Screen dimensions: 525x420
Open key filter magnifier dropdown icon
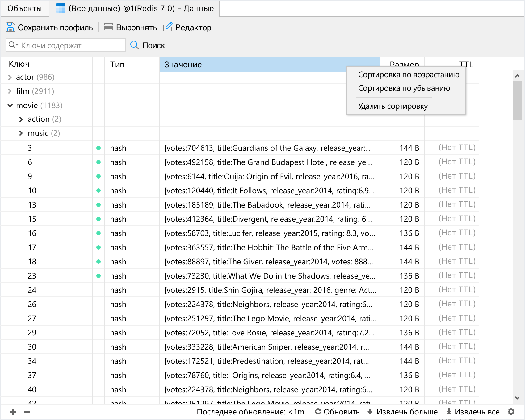13,45
